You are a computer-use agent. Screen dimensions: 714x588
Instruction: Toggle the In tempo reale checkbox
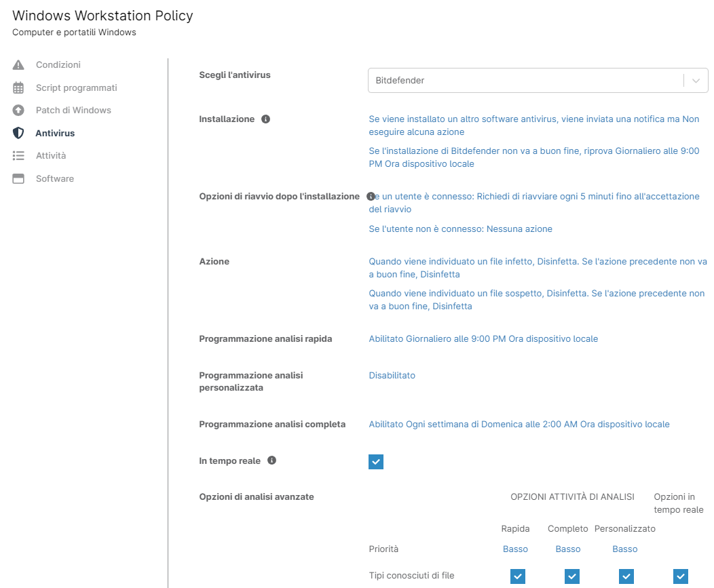pyautogui.click(x=376, y=462)
